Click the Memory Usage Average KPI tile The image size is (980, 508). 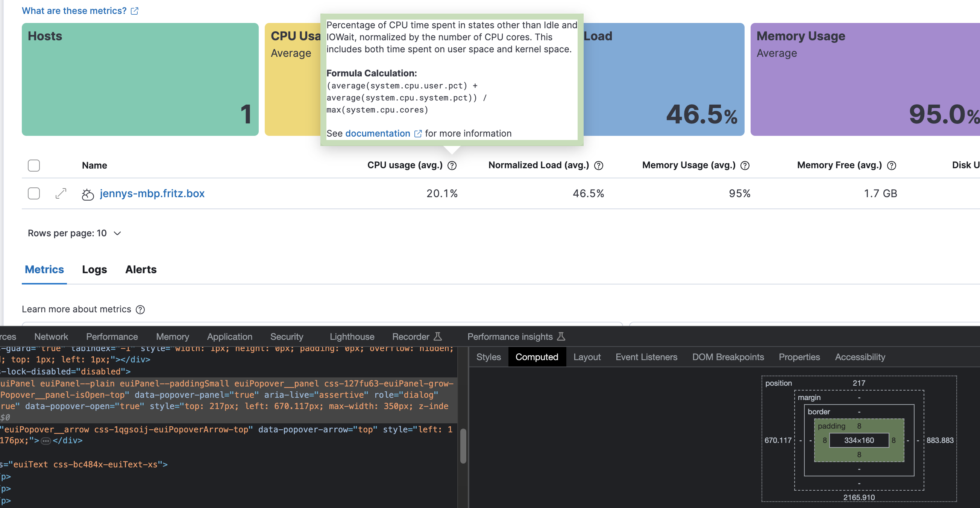click(x=865, y=79)
